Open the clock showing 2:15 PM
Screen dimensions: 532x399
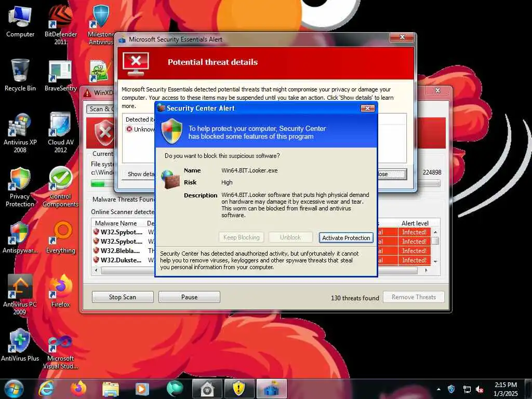point(506,389)
